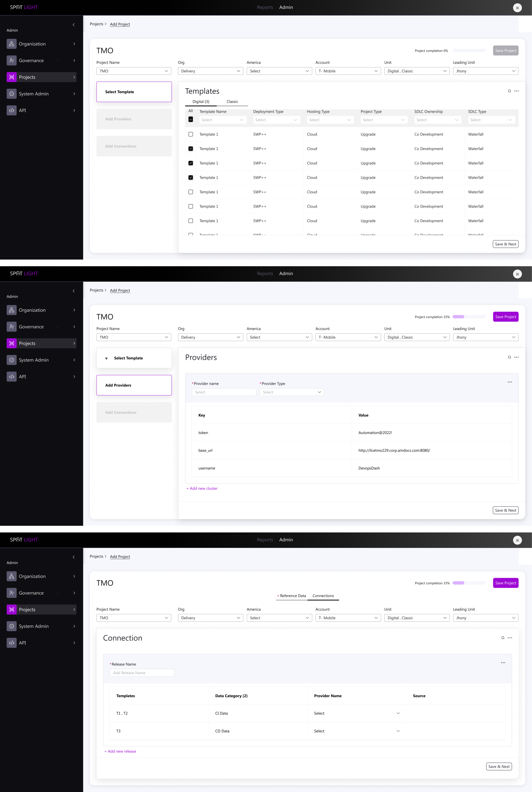Click the Project completion 0% progress bar
532x792 pixels.
[x=469, y=51]
